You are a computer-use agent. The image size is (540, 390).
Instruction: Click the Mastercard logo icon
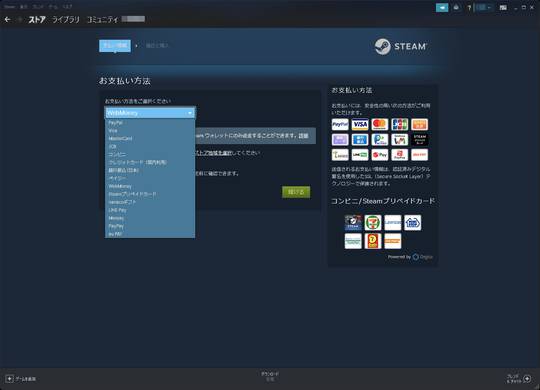380,124
